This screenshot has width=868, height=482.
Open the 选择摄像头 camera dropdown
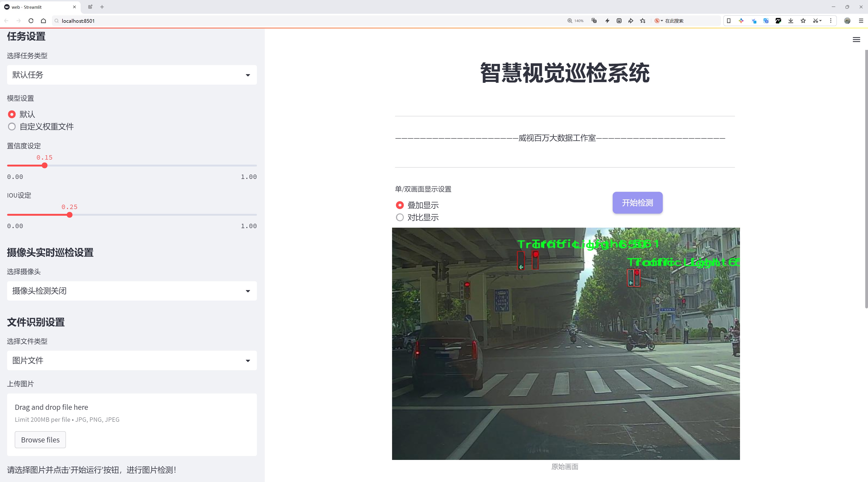(x=132, y=291)
